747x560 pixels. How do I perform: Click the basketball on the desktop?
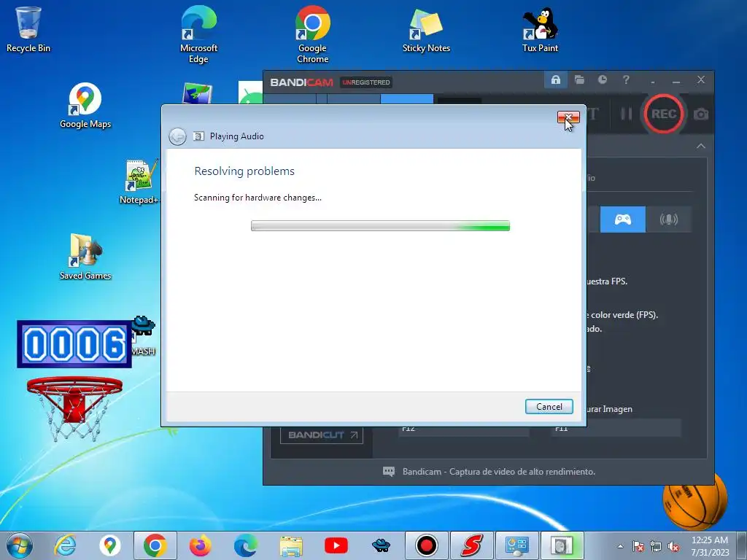coord(695,500)
